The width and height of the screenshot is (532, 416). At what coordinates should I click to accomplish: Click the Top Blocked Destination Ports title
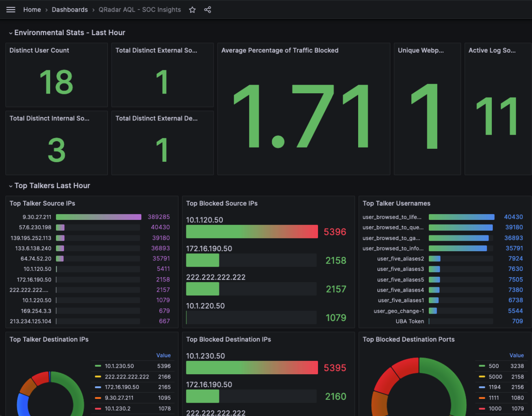(409, 339)
